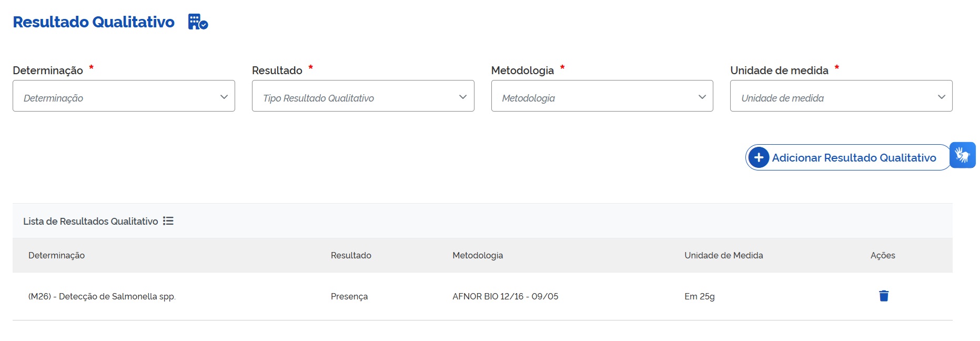Click the Ações column header
The image size is (980, 341).
click(883, 255)
